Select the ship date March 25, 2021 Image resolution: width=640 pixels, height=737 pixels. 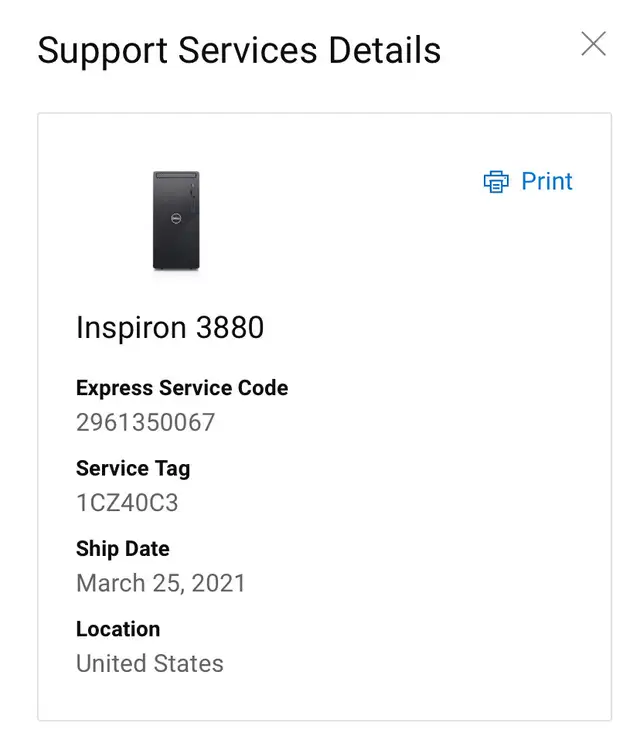161,583
